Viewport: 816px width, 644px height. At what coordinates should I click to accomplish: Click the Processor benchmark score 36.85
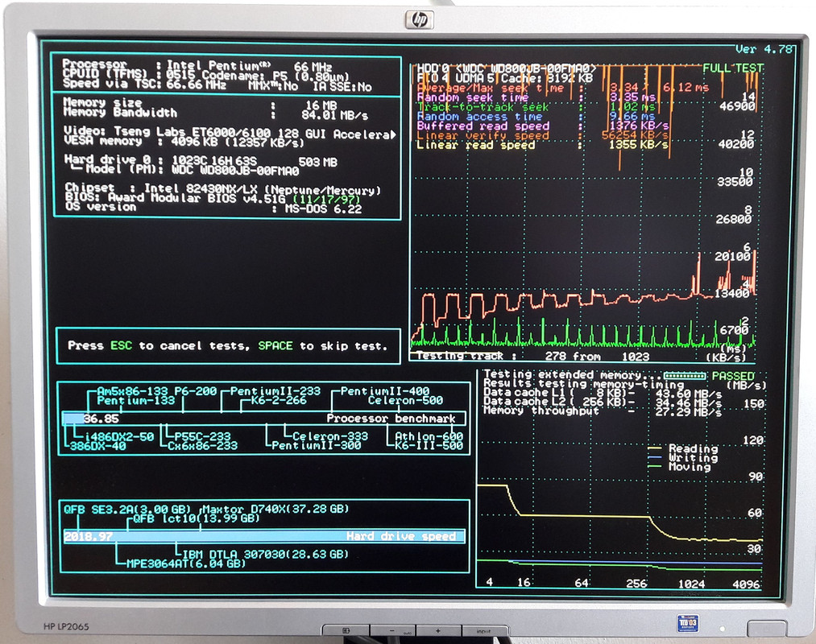pos(101,419)
